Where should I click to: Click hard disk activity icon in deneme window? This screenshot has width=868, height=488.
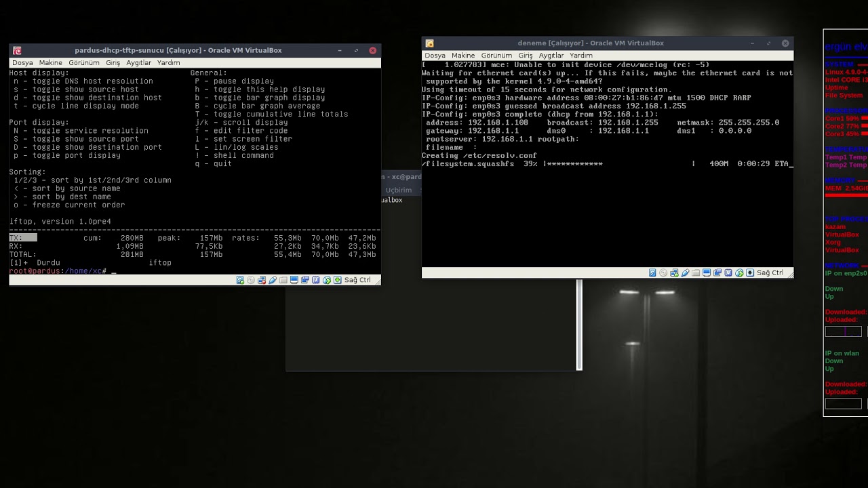pos(652,272)
